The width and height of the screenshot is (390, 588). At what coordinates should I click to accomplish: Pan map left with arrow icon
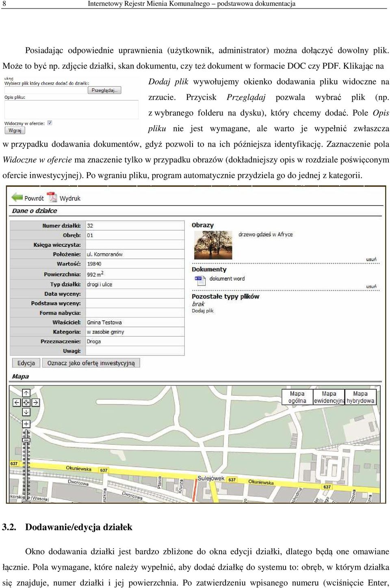[x=17, y=403]
